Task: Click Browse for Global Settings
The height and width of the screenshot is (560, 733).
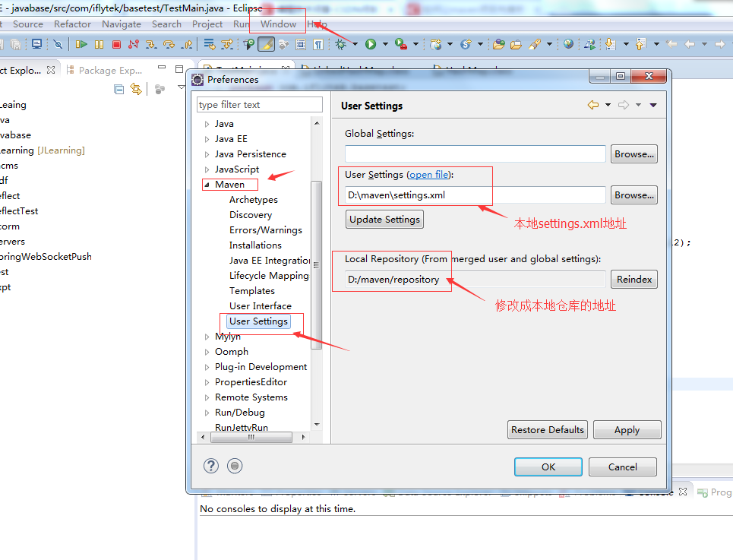Action: [x=634, y=153]
